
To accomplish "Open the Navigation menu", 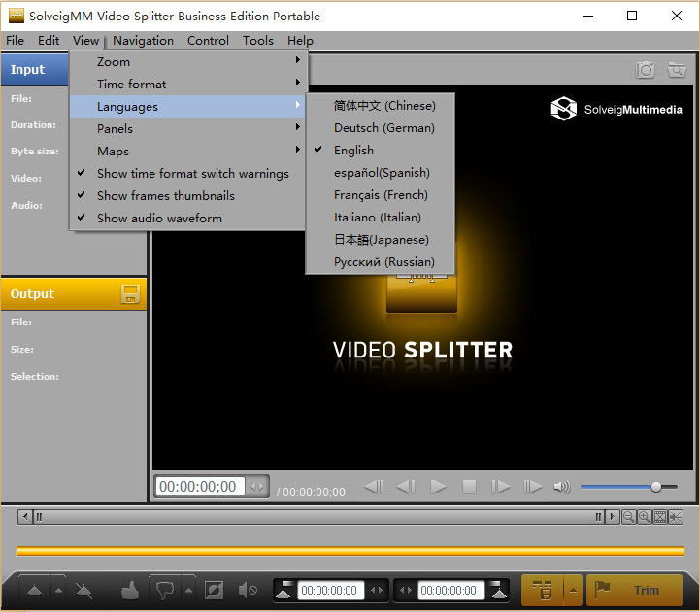I will (x=143, y=41).
